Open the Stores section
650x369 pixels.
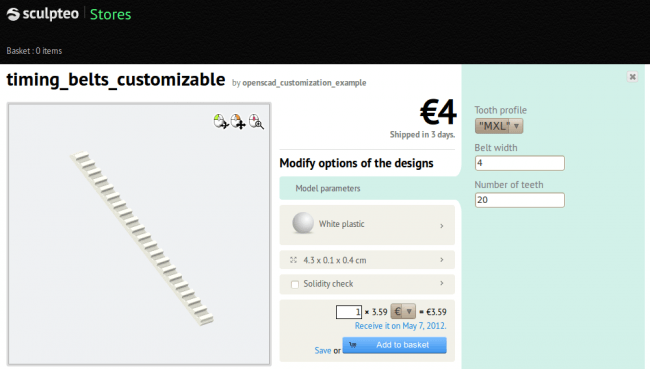point(110,15)
